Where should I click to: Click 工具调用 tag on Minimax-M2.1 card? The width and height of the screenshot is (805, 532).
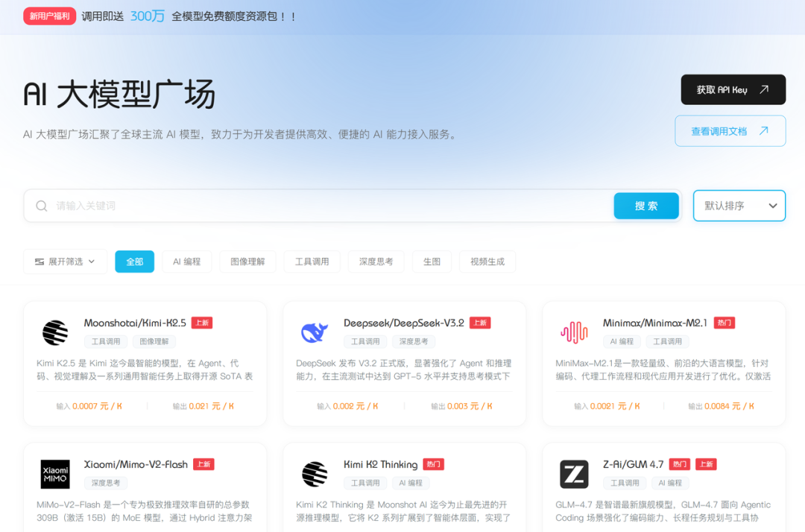[667, 341]
